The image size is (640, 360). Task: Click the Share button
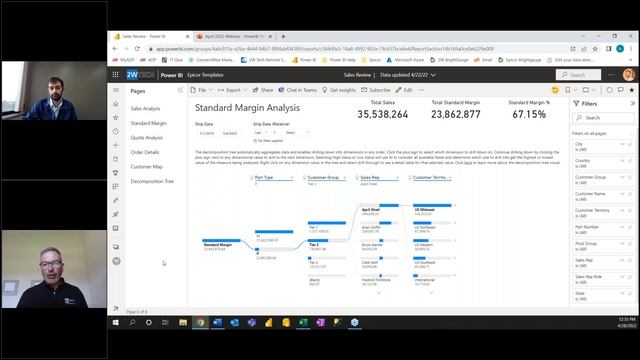coord(263,90)
